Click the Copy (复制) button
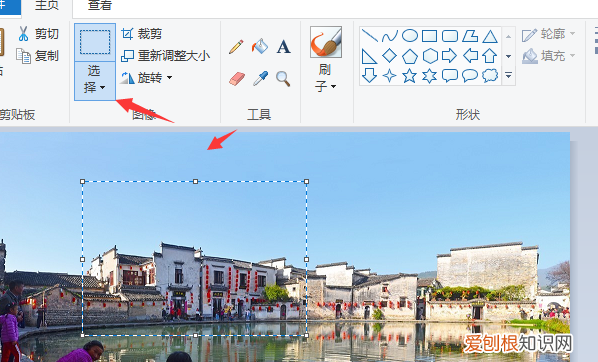The width and height of the screenshot is (598, 362). 37,56
